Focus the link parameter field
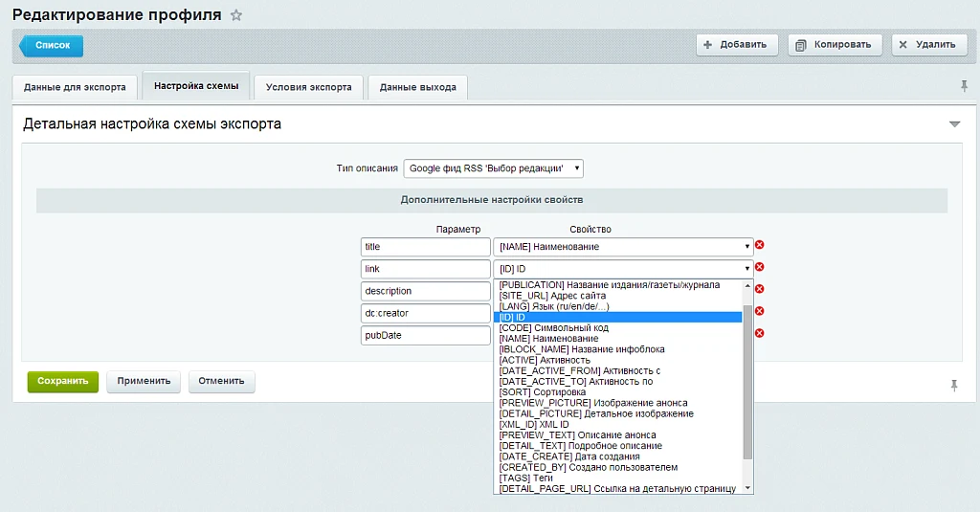Screen dimensions: 980x512 [426, 269]
